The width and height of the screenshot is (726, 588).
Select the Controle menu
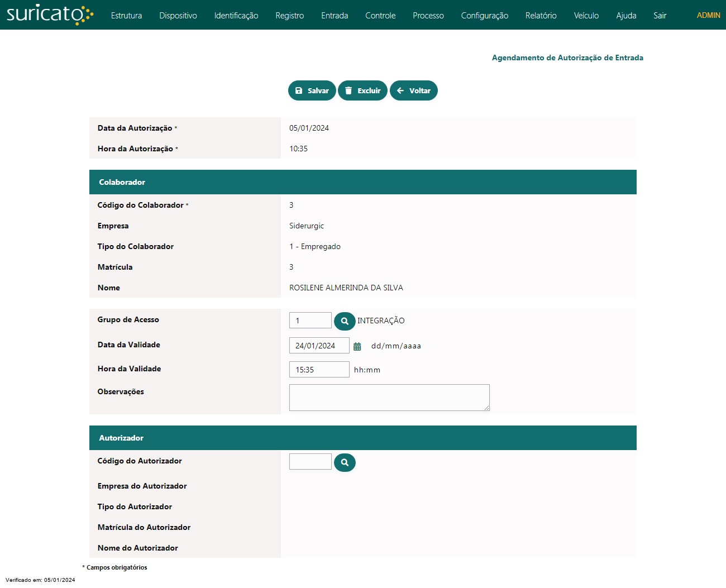point(380,16)
